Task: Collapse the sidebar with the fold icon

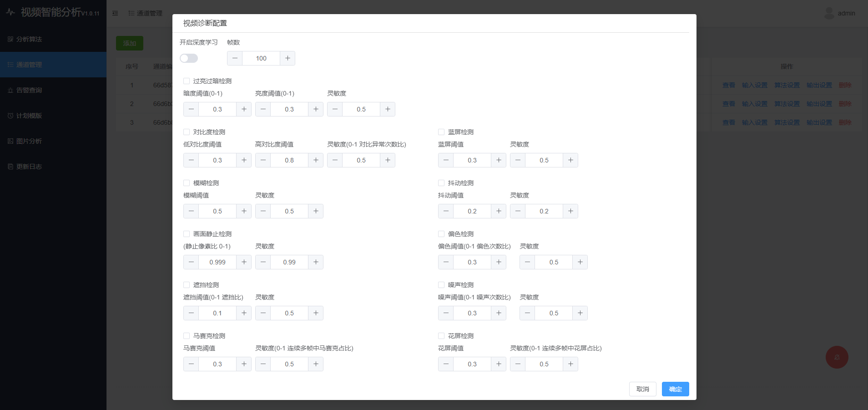Action: (115, 13)
